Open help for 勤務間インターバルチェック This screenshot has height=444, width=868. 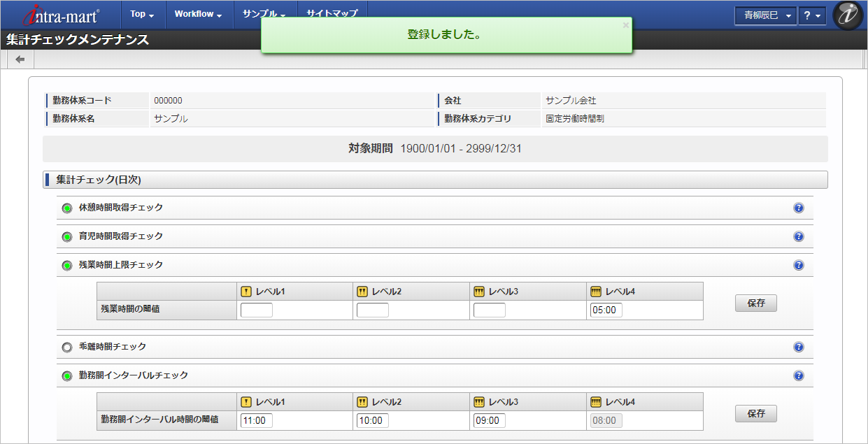tap(799, 375)
